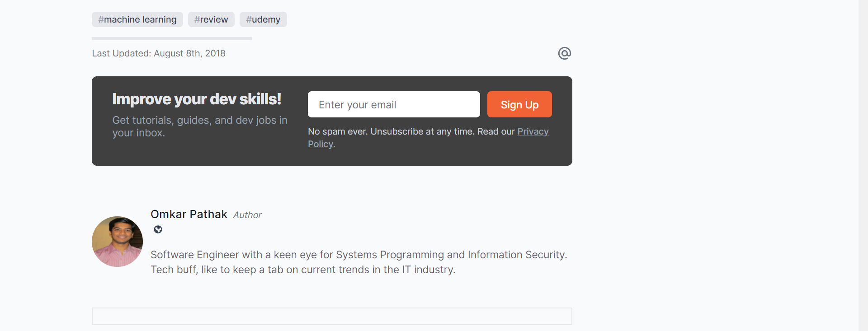
Task: Open the #udemy tag
Action: click(263, 19)
